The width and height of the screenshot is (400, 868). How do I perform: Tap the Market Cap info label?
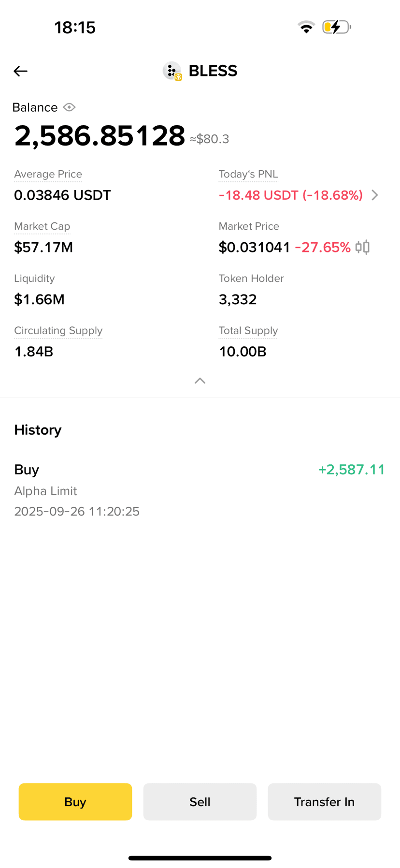click(x=42, y=226)
